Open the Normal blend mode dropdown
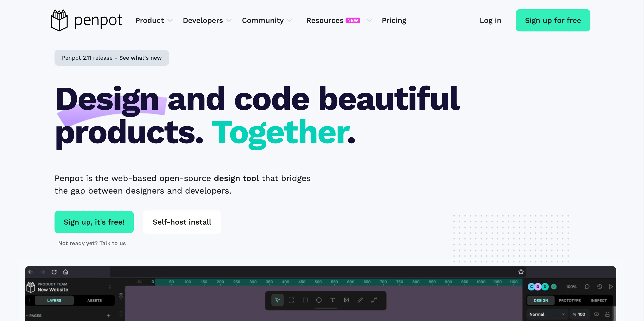The image size is (644, 321). [x=547, y=314]
